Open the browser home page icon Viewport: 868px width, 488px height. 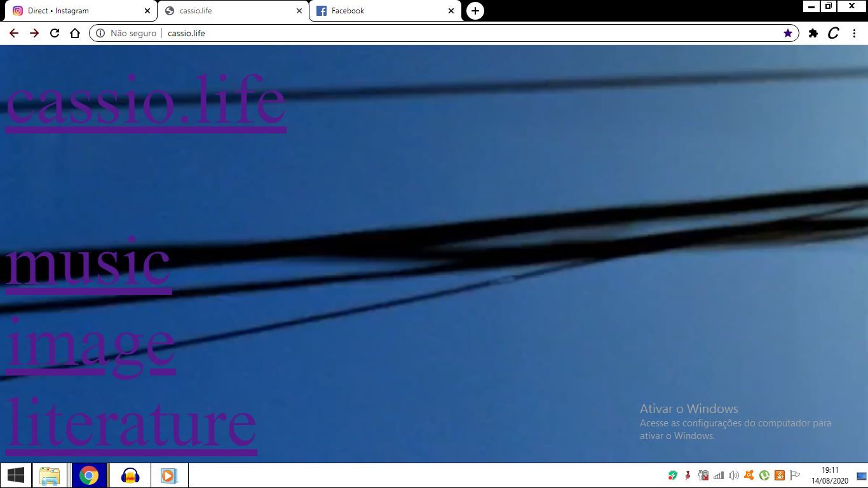coord(75,33)
